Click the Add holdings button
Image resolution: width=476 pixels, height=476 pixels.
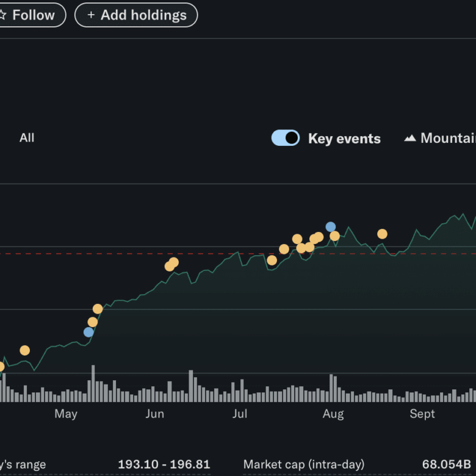tap(136, 15)
